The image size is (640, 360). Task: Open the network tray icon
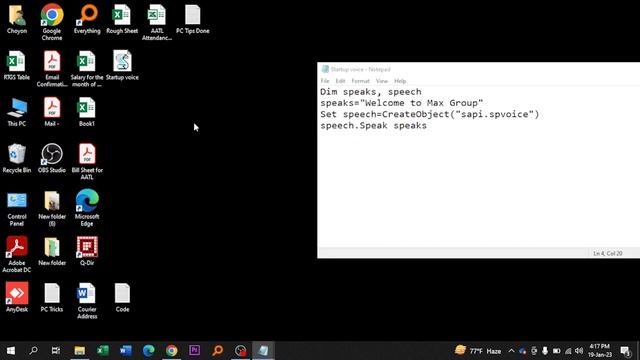568,351
